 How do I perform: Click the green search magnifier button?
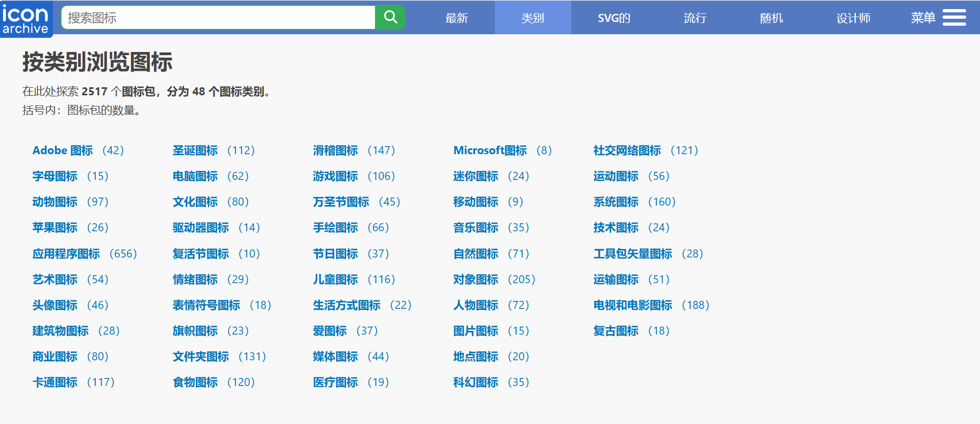click(x=391, y=18)
